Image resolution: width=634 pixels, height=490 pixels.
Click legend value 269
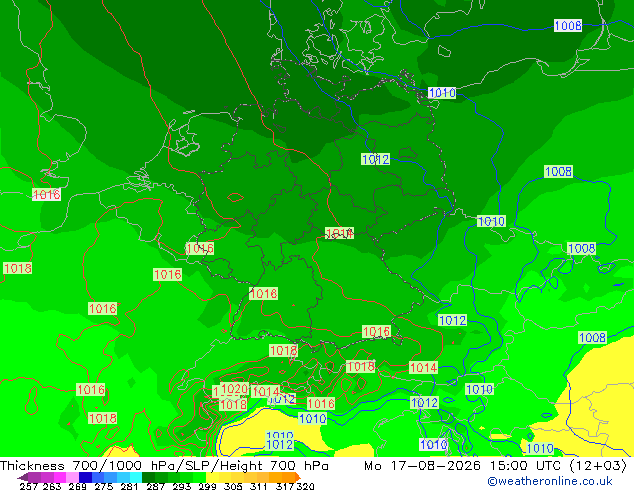(77, 486)
